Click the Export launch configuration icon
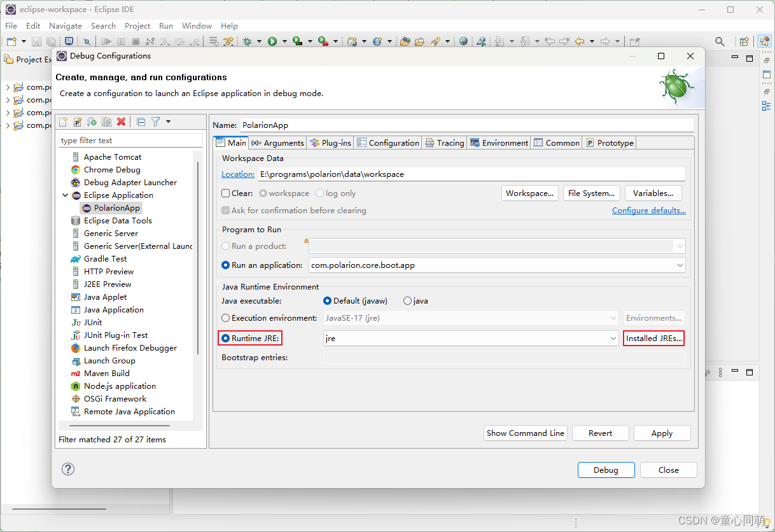The height and width of the screenshot is (532, 775). (92, 122)
